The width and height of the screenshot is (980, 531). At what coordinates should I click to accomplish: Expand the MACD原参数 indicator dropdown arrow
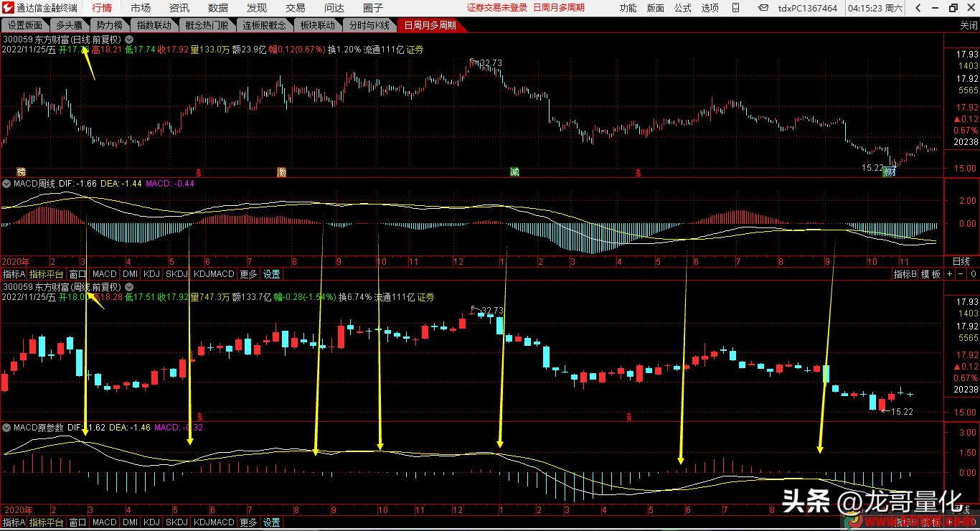6,428
